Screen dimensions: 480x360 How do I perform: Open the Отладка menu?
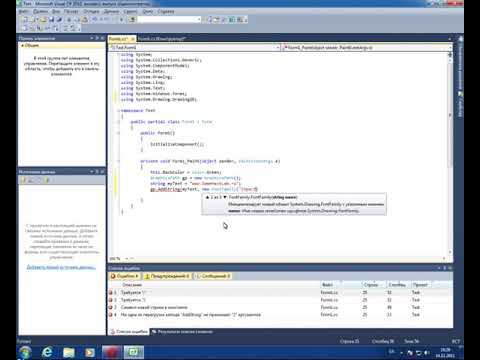click(91, 12)
